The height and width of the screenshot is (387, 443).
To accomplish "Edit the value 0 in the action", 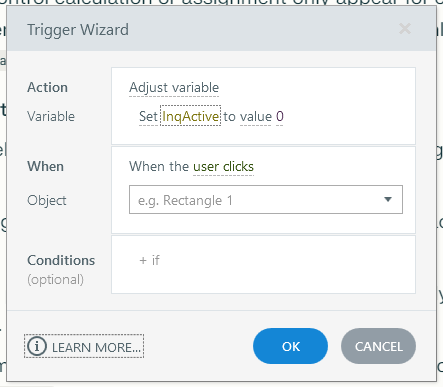I will tap(280, 116).
